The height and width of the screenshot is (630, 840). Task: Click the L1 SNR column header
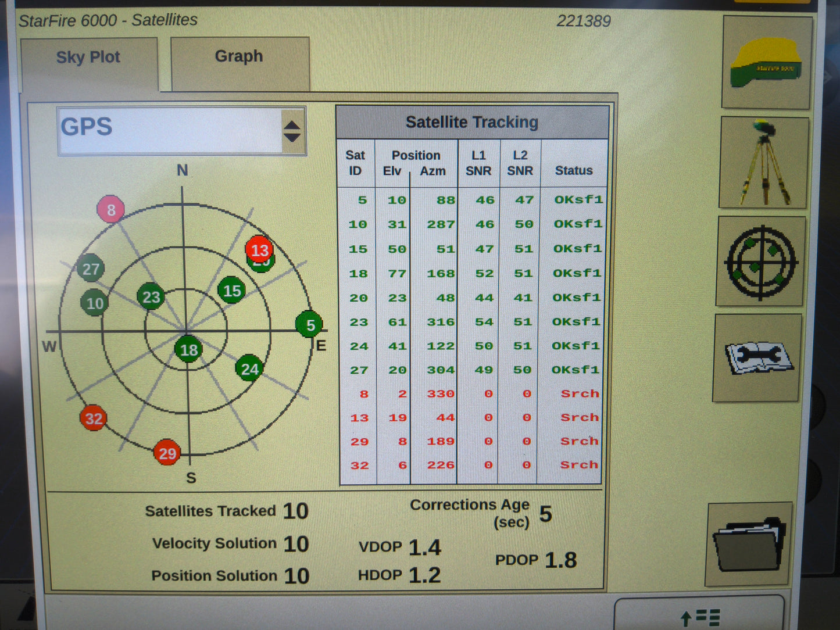tap(478, 163)
